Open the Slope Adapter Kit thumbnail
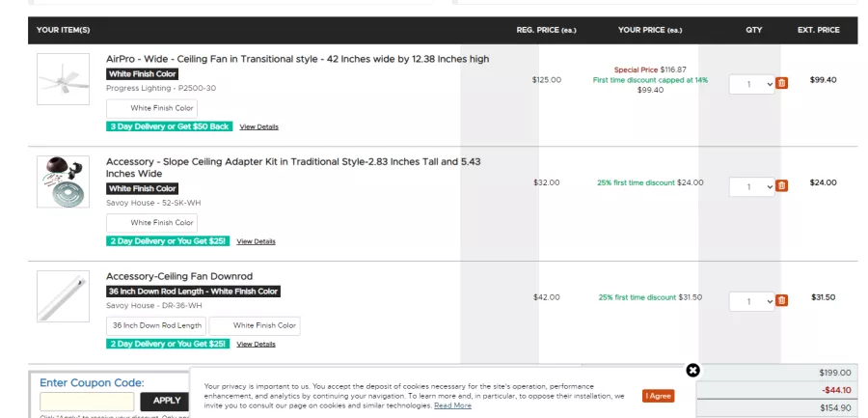The height and width of the screenshot is (418, 868). point(63,181)
